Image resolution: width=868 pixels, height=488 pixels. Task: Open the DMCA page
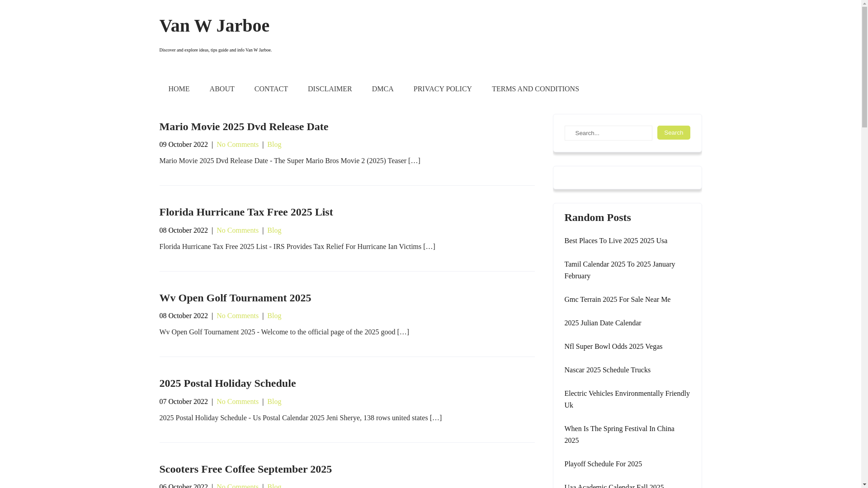pyautogui.click(x=383, y=89)
